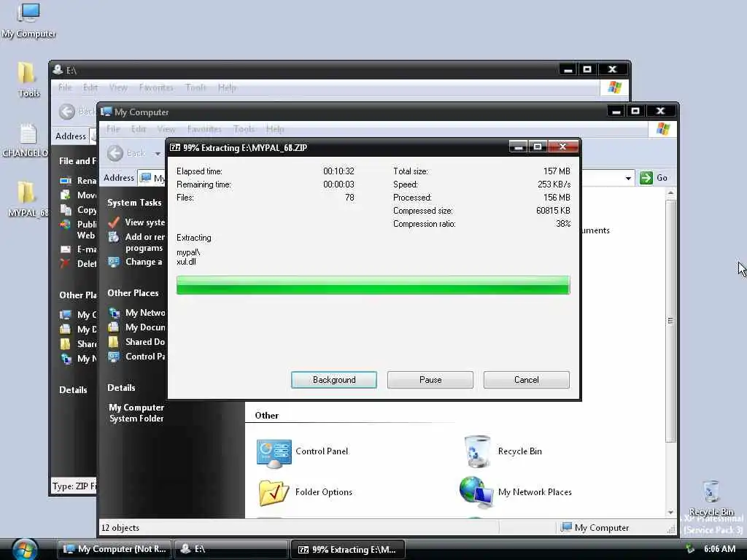Click the green Go arrow button
The height and width of the screenshot is (560, 747).
646,178
